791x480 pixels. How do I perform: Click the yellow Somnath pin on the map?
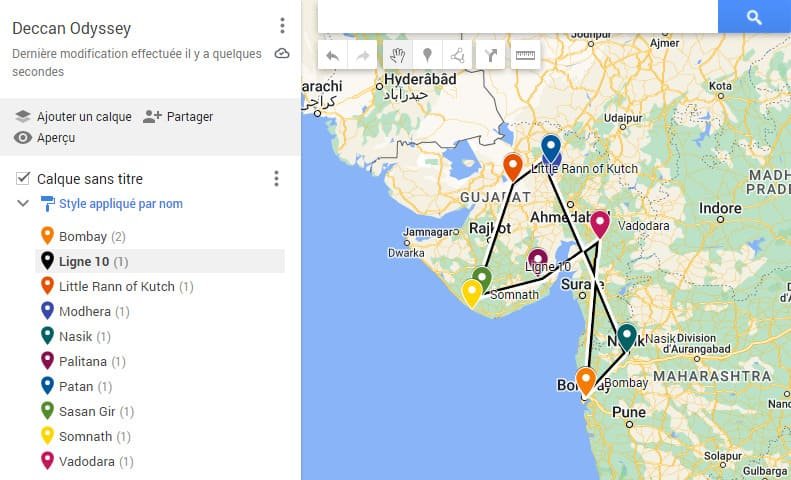pos(472,293)
